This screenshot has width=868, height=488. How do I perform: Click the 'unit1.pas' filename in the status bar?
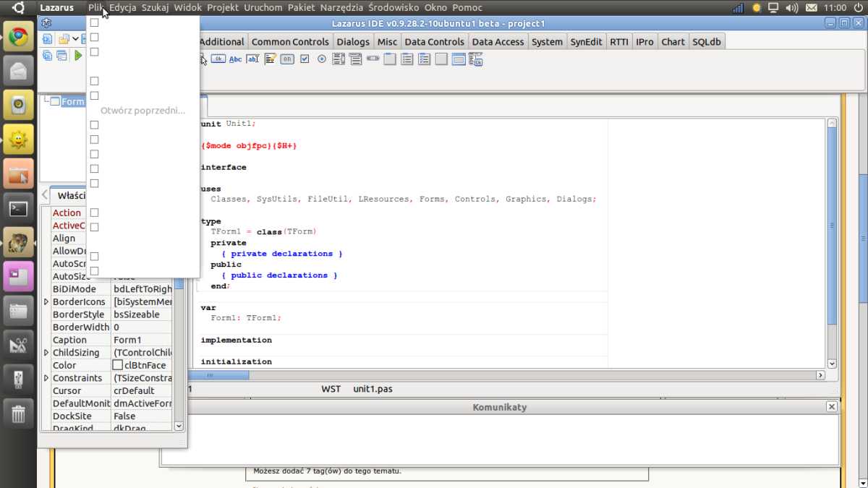click(x=373, y=389)
